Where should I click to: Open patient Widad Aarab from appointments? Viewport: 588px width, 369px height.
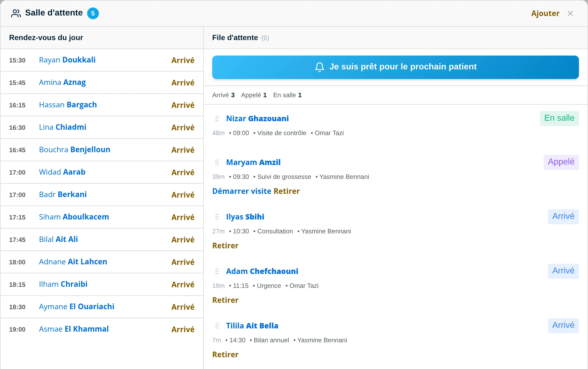(62, 172)
